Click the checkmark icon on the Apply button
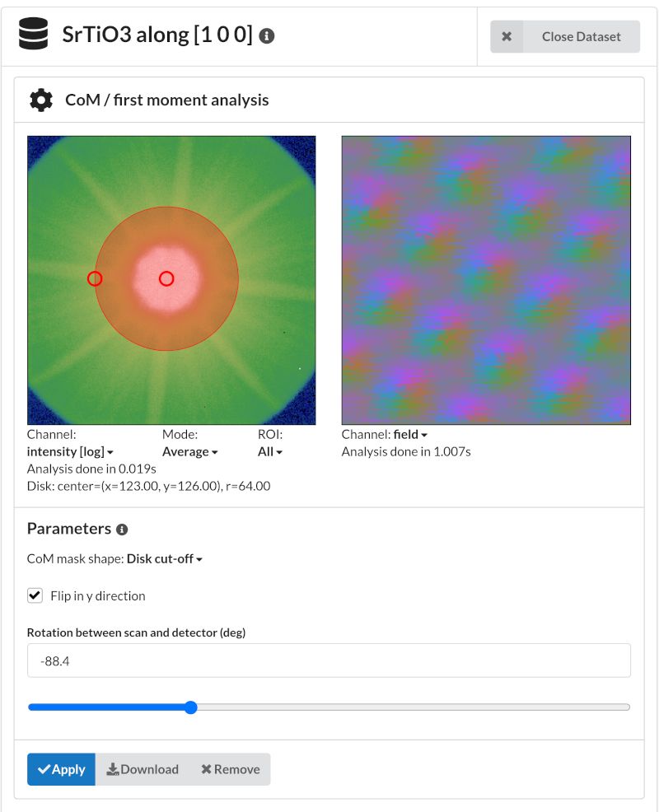 46,769
